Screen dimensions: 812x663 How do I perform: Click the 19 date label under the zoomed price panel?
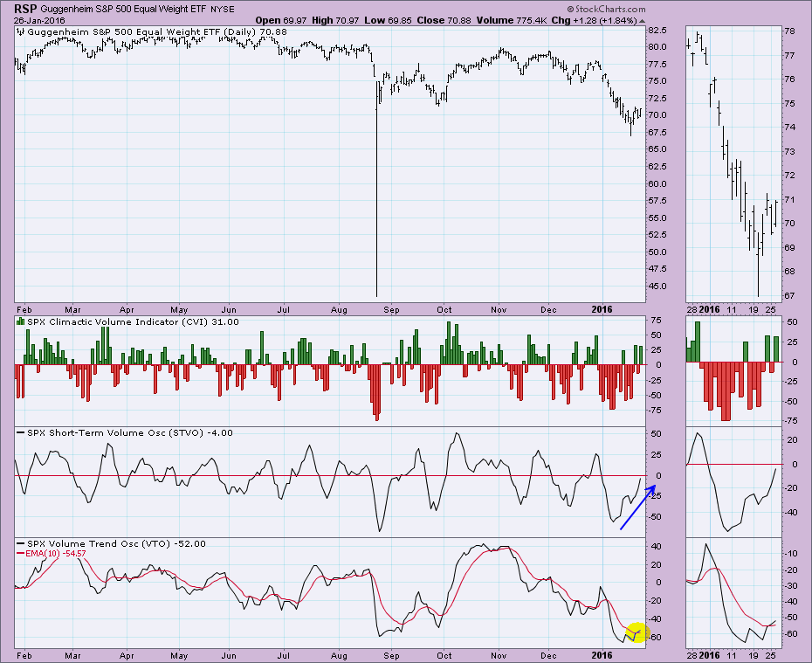754,309
